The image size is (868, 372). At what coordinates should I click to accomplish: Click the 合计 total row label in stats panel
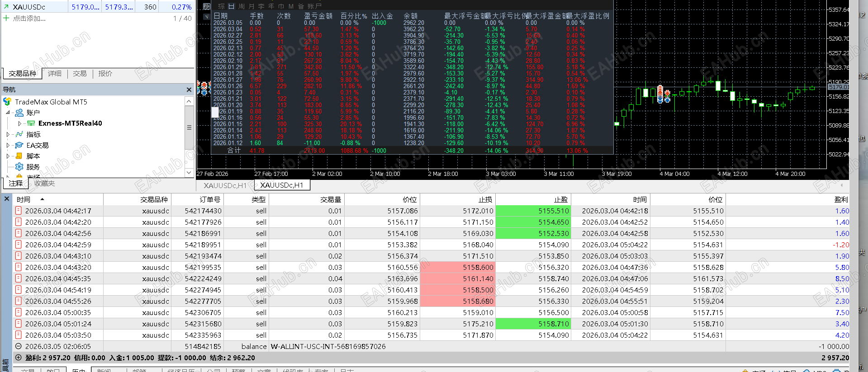pyautogui.click(x=234, y=151)
